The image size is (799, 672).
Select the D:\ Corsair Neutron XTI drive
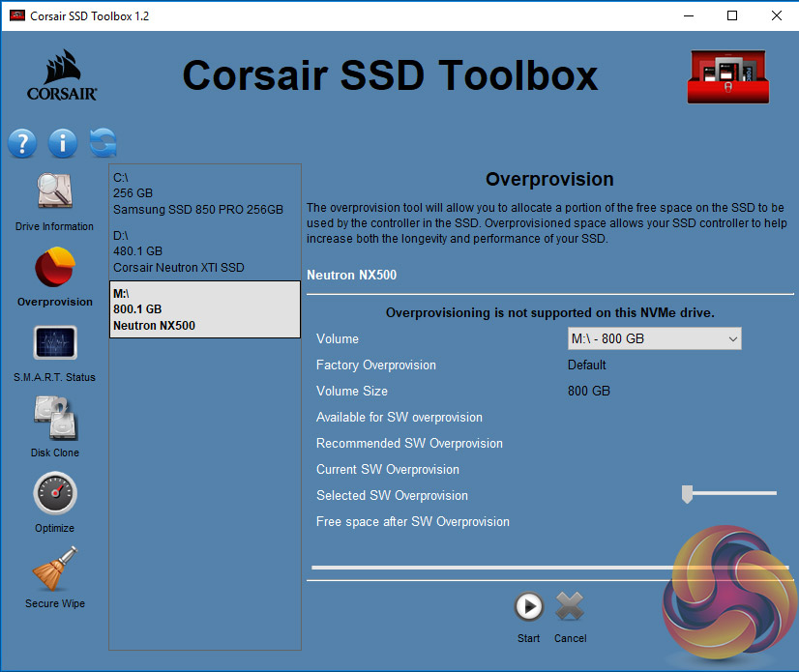204,251
